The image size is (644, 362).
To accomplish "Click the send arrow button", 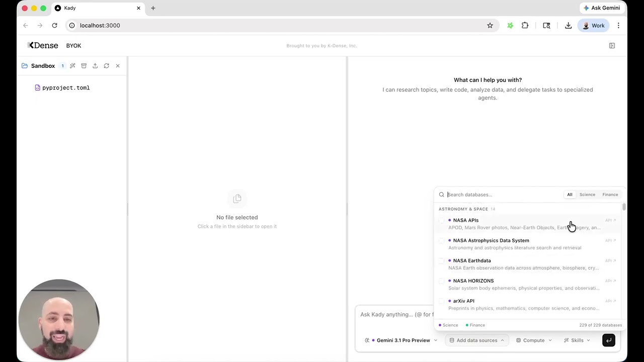I will pyautogui.click(x=609, y=340).
